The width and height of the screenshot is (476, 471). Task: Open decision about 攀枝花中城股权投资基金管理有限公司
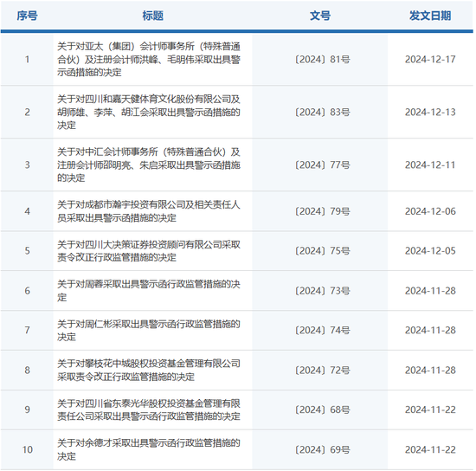[x=149, y=371]
